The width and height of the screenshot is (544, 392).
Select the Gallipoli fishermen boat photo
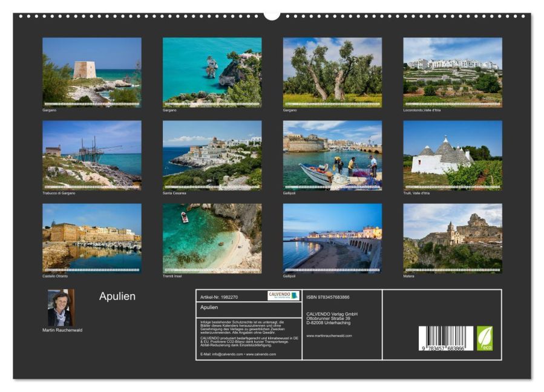pyautogui.click(x=332, y=155)
